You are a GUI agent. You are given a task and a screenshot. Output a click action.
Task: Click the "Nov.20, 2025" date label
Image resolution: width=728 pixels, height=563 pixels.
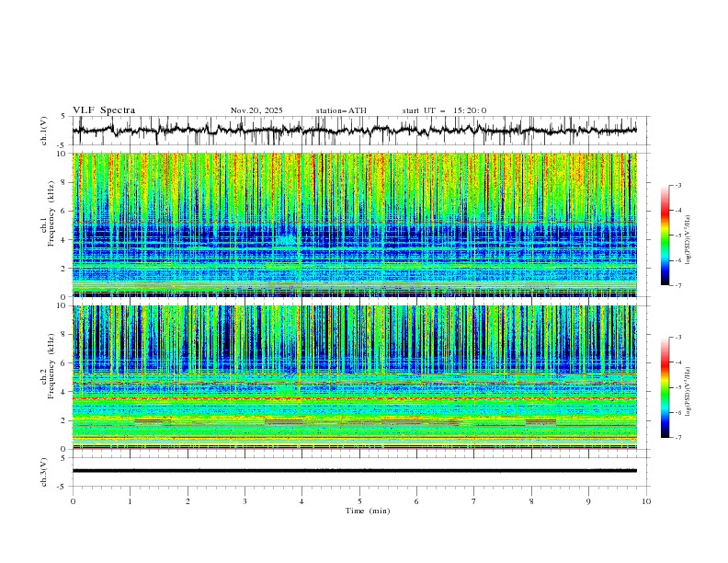(x=256, y=110)
